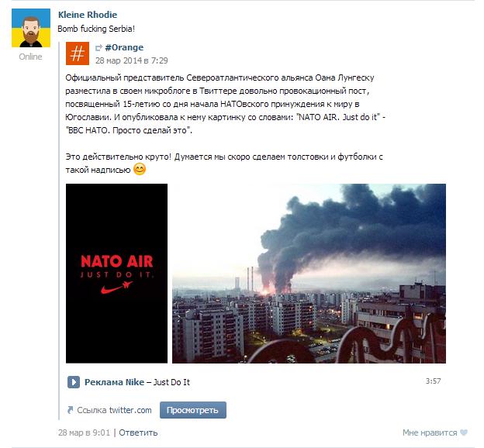This screenshot has height=448, width=484.
Task: Click Ответить to reply
Action: pyautogui.click(x=138, y=432)
